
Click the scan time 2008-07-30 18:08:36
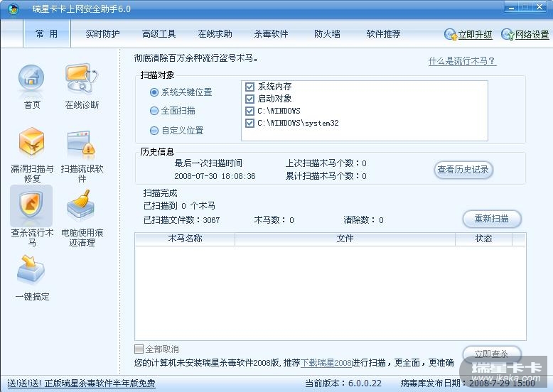coord(215,176)
